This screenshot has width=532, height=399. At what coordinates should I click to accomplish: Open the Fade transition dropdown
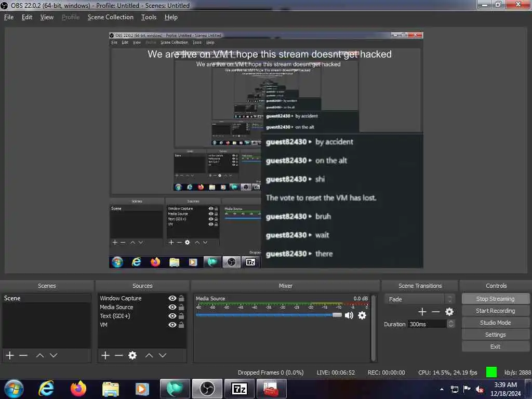click(x=419, y=299)
